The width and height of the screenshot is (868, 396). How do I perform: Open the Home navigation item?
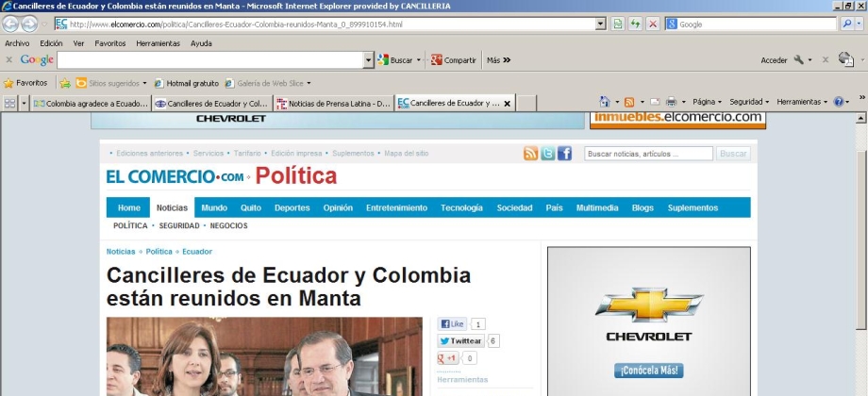128,208
